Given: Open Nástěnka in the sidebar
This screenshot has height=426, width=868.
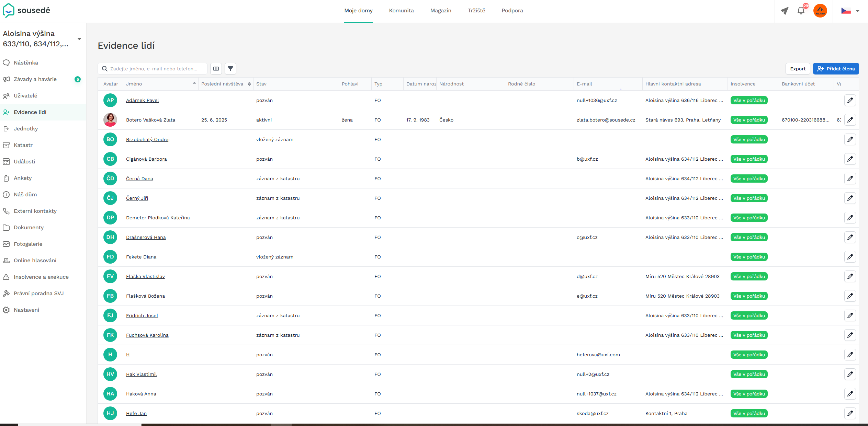Looking at the screenshot, I should pyautogui.click(x=43, y=63).
